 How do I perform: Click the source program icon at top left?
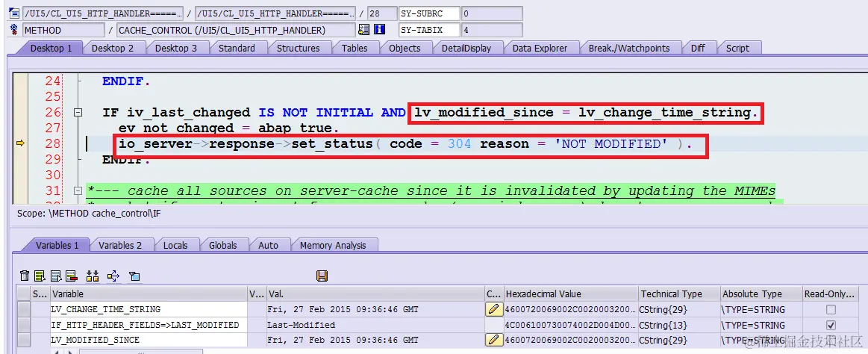[x=14, y=13]
